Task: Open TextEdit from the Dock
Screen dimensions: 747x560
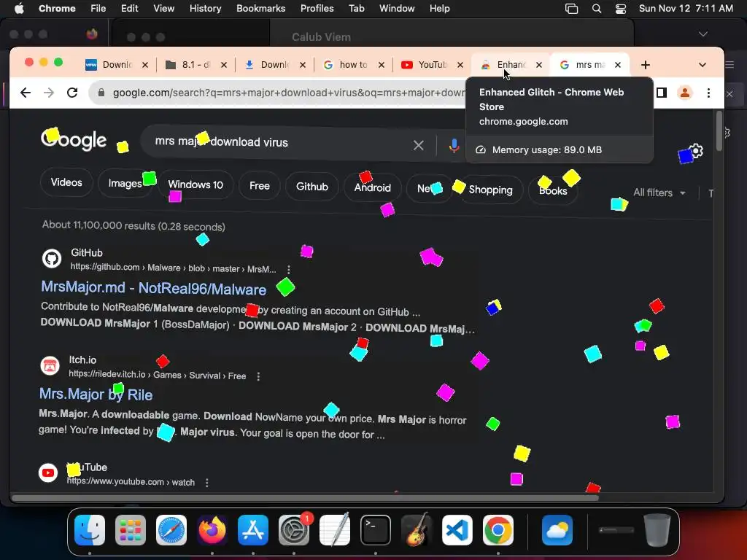Action: pos(334,530)
